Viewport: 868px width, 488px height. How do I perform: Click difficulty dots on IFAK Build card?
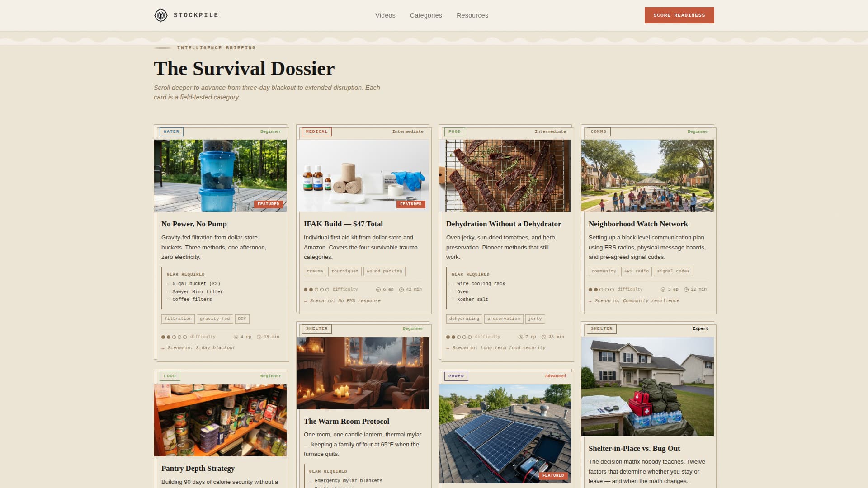click(316, 290)
